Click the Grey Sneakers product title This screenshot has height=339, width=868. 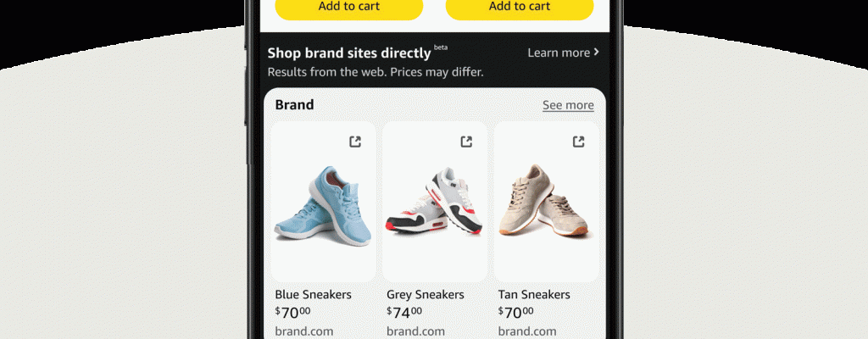426,295
